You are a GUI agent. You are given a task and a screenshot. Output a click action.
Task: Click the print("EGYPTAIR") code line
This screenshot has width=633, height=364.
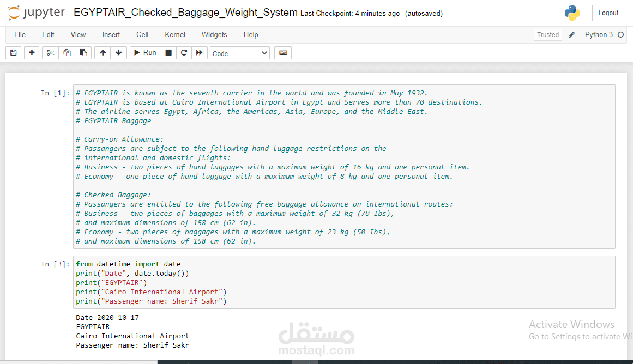pos(111,283)
